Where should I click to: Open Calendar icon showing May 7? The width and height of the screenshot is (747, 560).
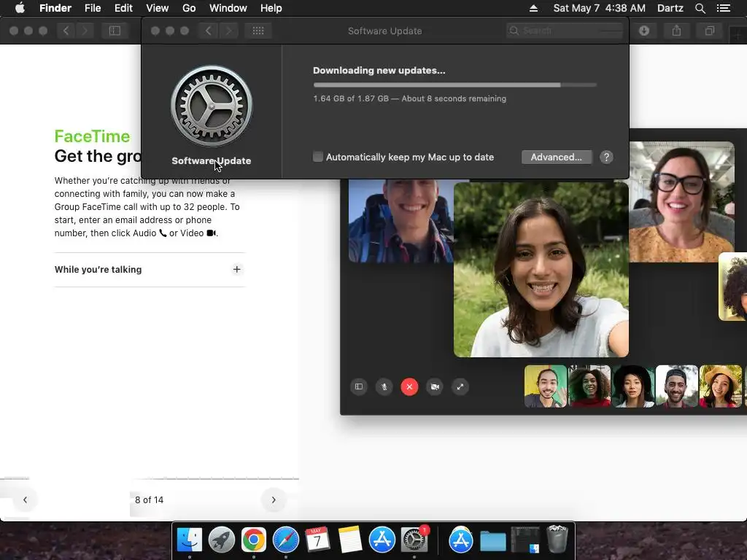(x=317, y=540)
